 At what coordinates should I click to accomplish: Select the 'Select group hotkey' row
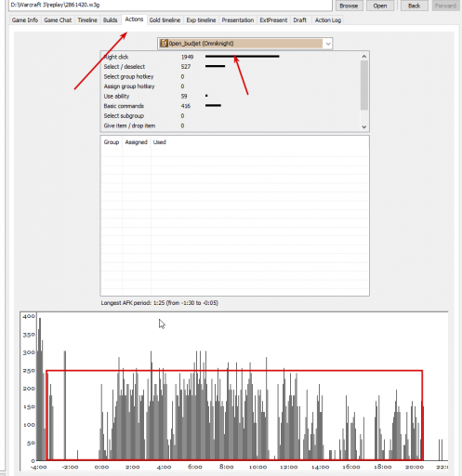coord(230,76)
